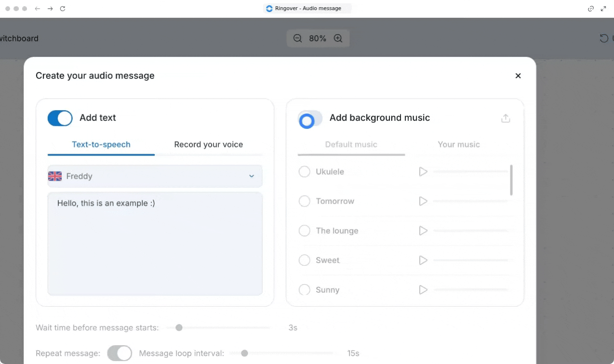The width and height of the screenshot is (614, 364).
Task: Click the 3s wait time value
Action: (293, 328)
